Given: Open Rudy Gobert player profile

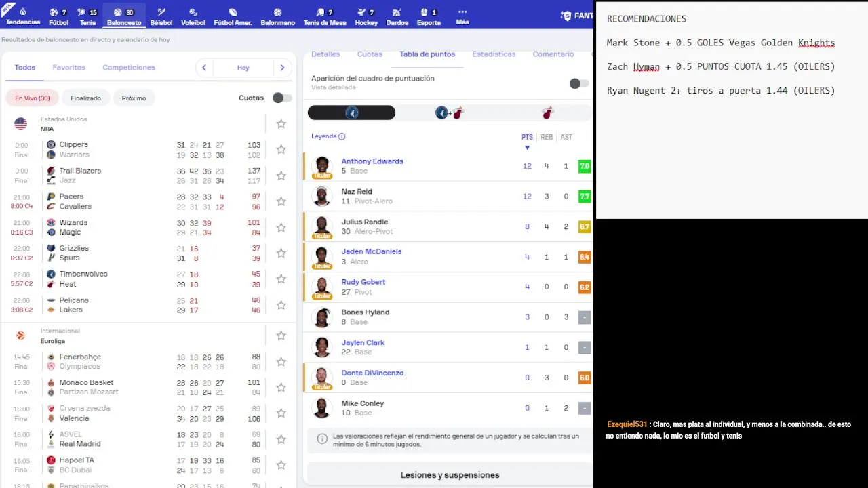Looking at the screenshot, I should pos(363,282).
